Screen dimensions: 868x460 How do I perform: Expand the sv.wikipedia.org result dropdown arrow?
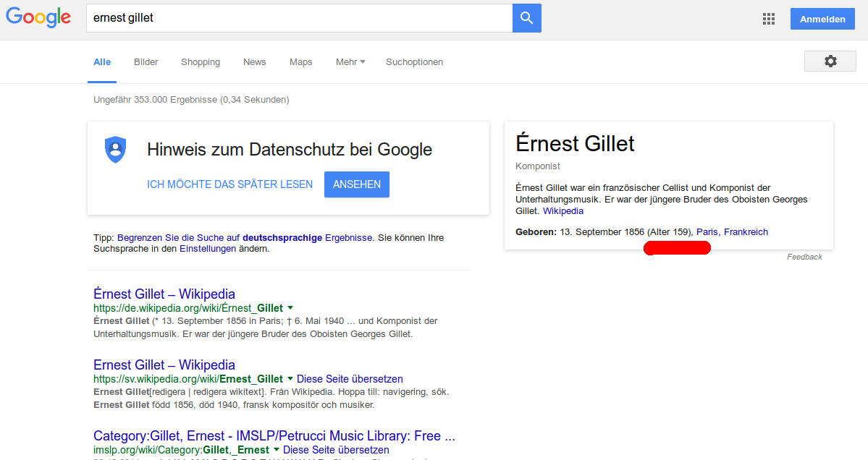click(290, 379)
